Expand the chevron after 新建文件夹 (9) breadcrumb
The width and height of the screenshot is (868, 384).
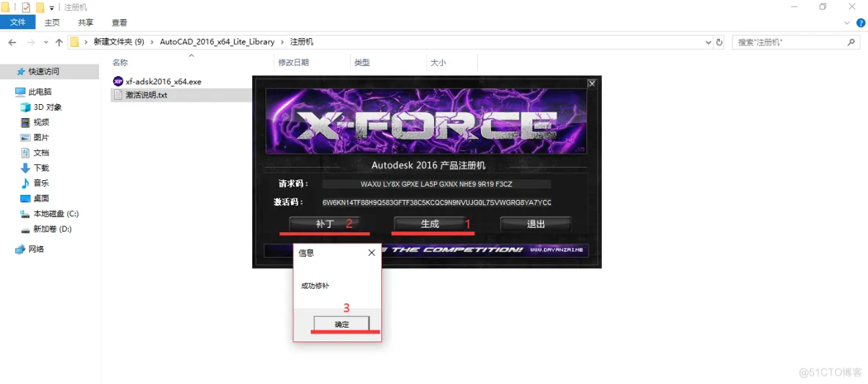152,42
